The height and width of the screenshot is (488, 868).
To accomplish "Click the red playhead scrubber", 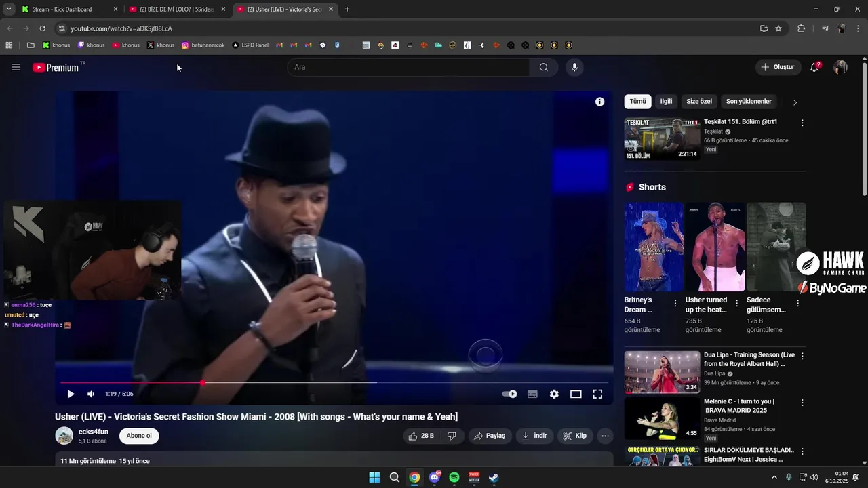I will coord(202,383).
